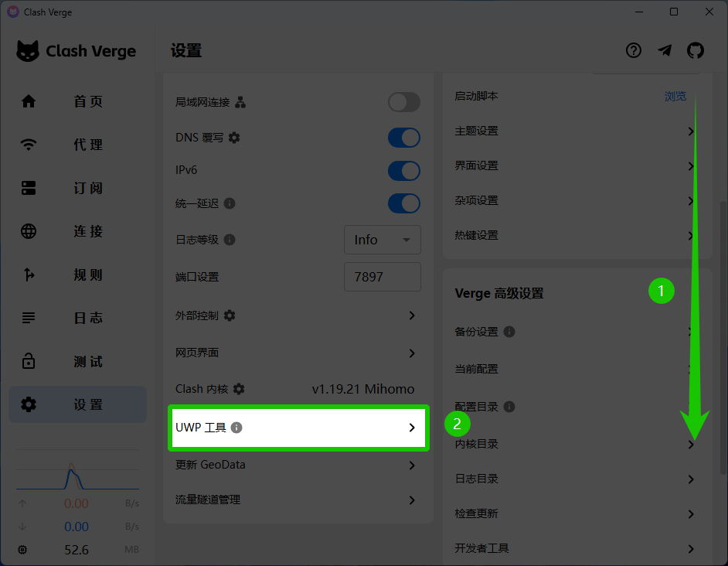The width and height of the screenshot is (728, 566).
Task: Open external controller gear settings
Action: (x=230, y=315)
